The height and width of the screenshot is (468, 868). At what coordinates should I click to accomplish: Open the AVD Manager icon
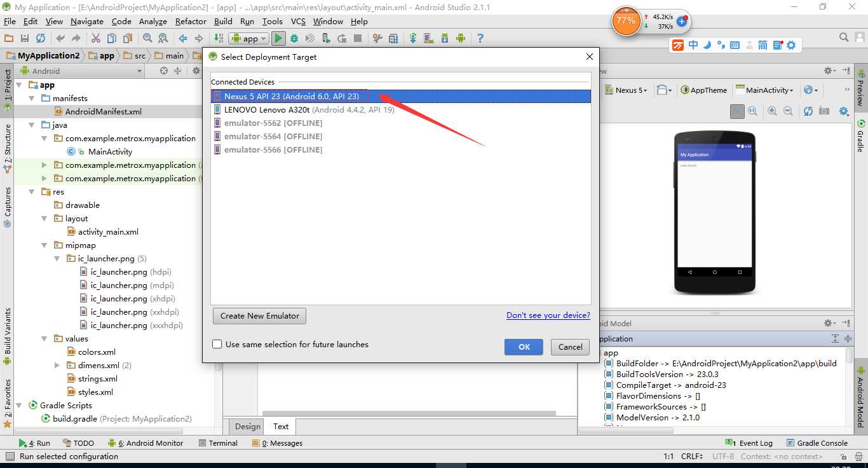coord(429,38)
